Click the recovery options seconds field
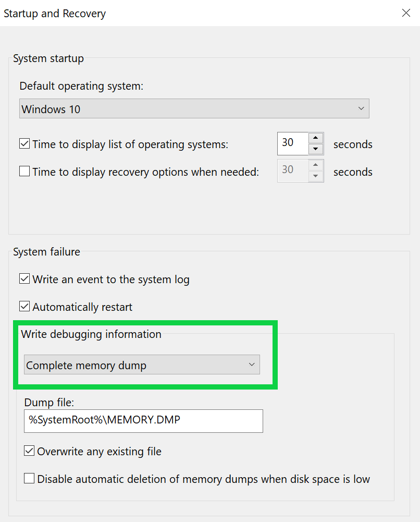420x522 pixels. click(x=292, y=171)
